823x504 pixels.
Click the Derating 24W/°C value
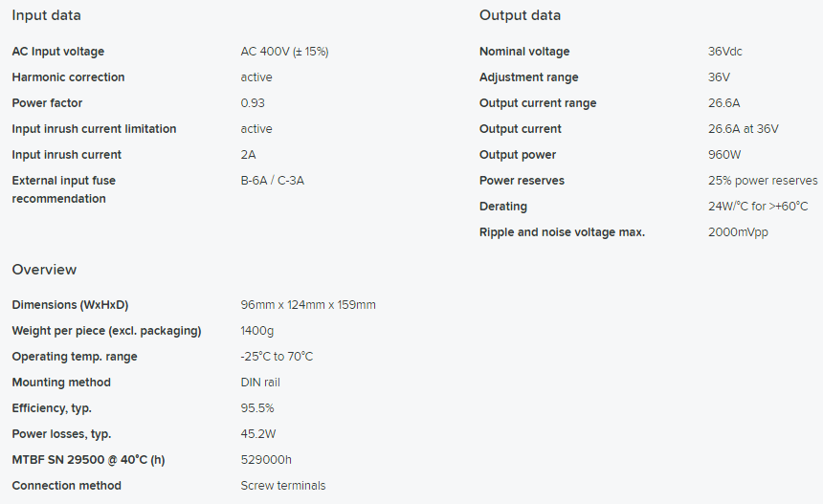coord(758,207)
